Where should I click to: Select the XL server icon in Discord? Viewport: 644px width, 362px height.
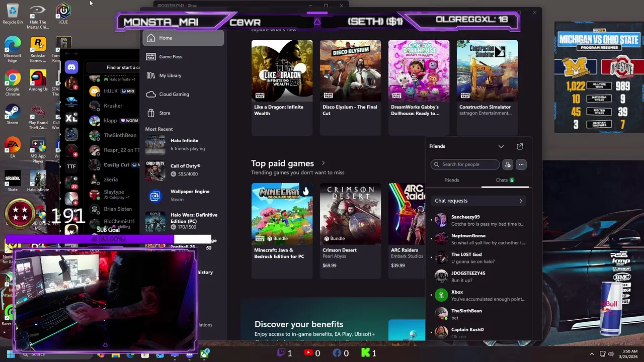[x=71, y=118]
